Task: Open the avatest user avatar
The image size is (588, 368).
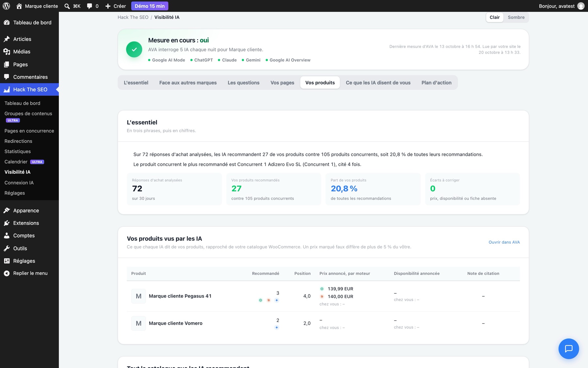Action: pyautogui.click(x=581, y=6)
